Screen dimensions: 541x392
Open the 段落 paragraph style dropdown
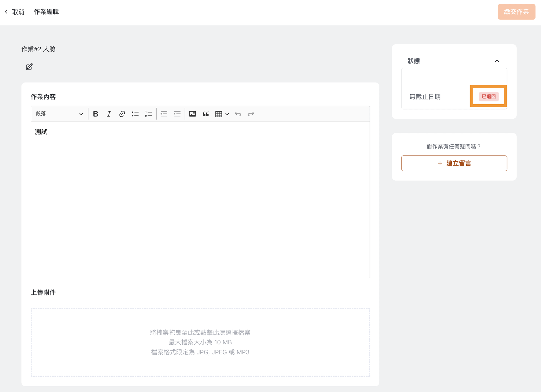(x=59, y=114)
